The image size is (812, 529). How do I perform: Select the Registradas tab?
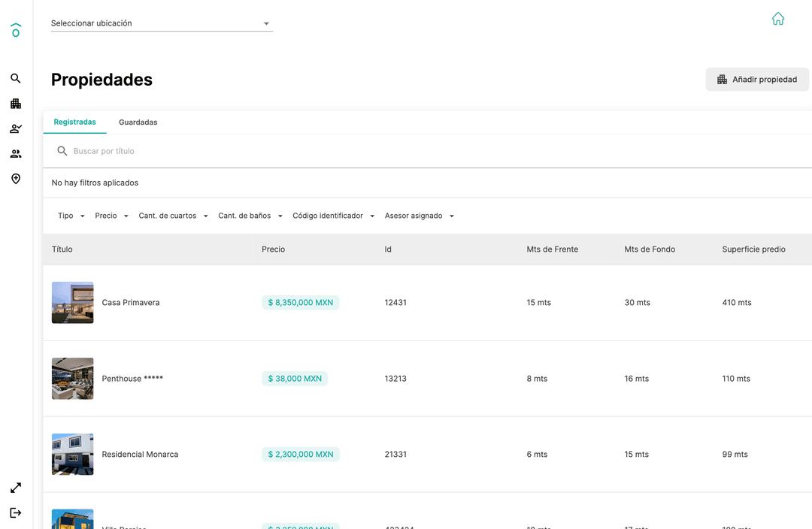75,122
